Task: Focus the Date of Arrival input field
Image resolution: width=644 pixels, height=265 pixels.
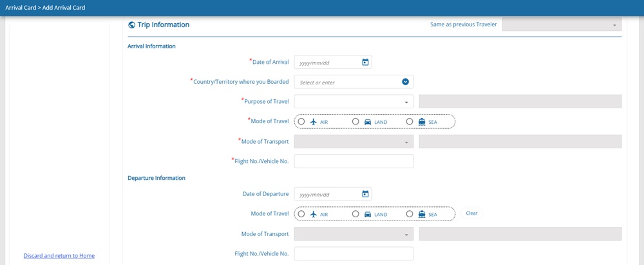Action: click(x=333, y=62)
